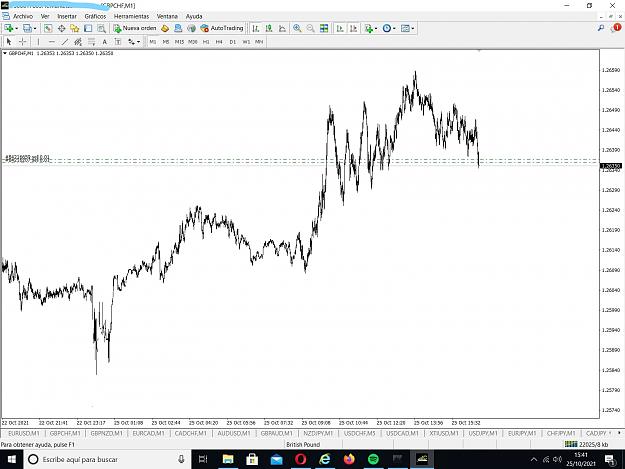Select the arrow cursor tool
The height and width of the screenshot is (469, 625).
[x=9, y=41]
